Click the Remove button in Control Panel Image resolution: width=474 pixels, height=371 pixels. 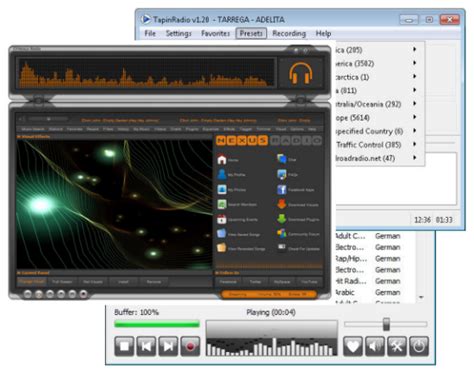coord(154,282)
